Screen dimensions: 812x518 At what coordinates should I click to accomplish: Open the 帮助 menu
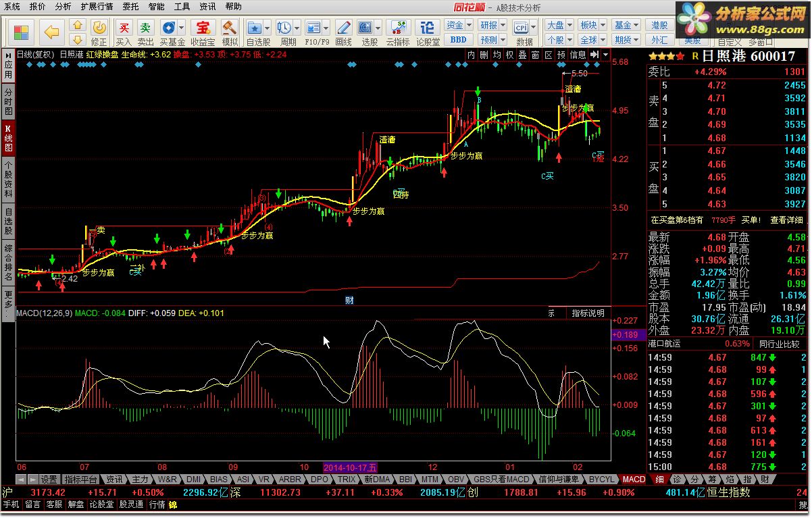tap(233, 7)
